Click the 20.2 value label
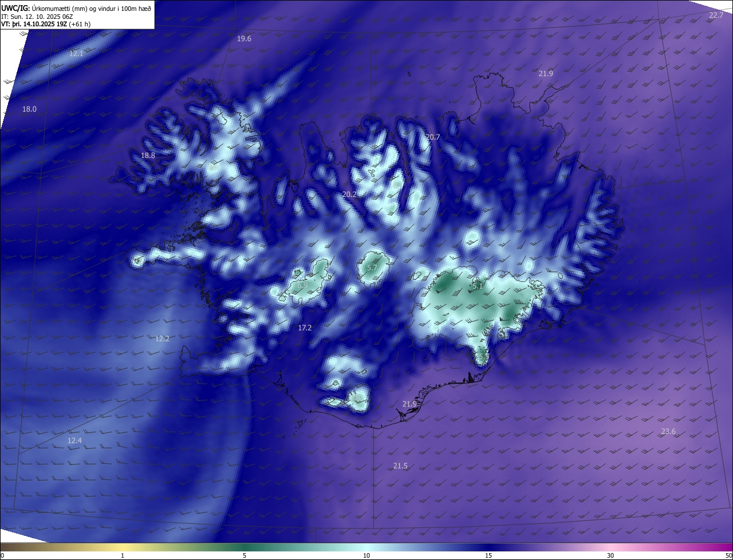This screenshot has width=733, height=560. 349,195
